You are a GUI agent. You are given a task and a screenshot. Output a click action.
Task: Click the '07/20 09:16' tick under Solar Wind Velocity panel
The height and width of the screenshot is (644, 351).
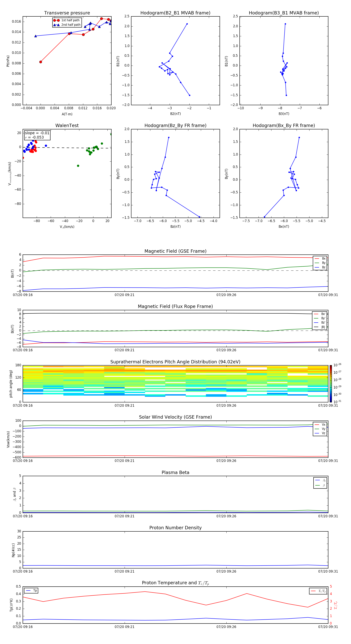[x=23, y=461]
